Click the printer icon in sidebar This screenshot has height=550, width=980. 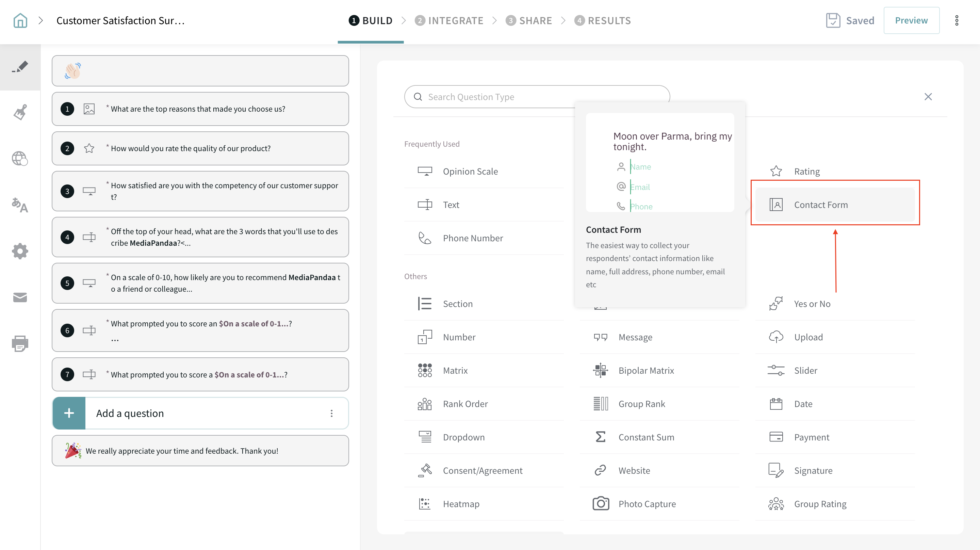pyautogui.click(x=20, y=343)
